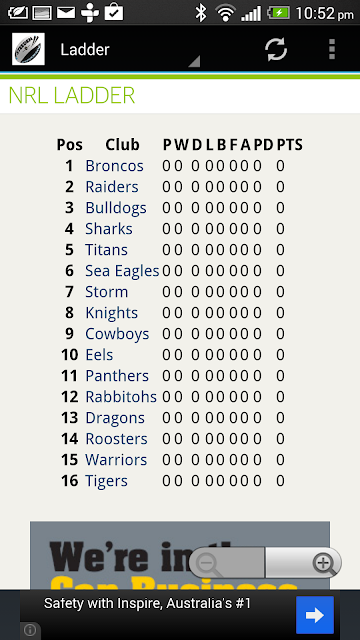The image size is (360, 640).
Task: Tap the Cowboys club link
Action: click(117, 334)
